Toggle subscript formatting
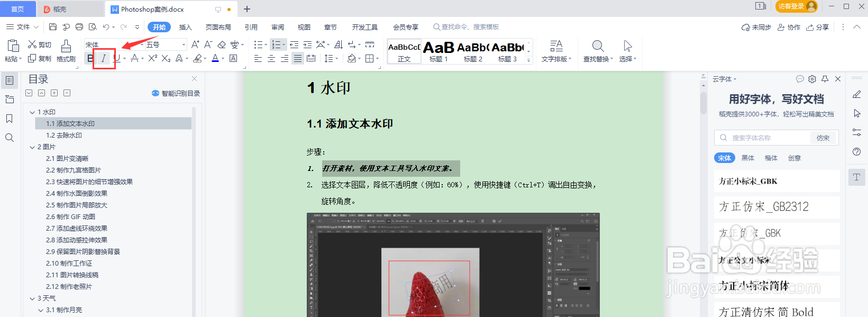868x317 pixels. (166, 58)
